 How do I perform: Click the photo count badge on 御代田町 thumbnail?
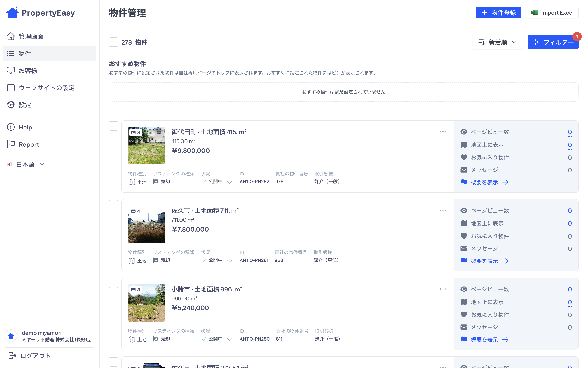pos(136,132)
